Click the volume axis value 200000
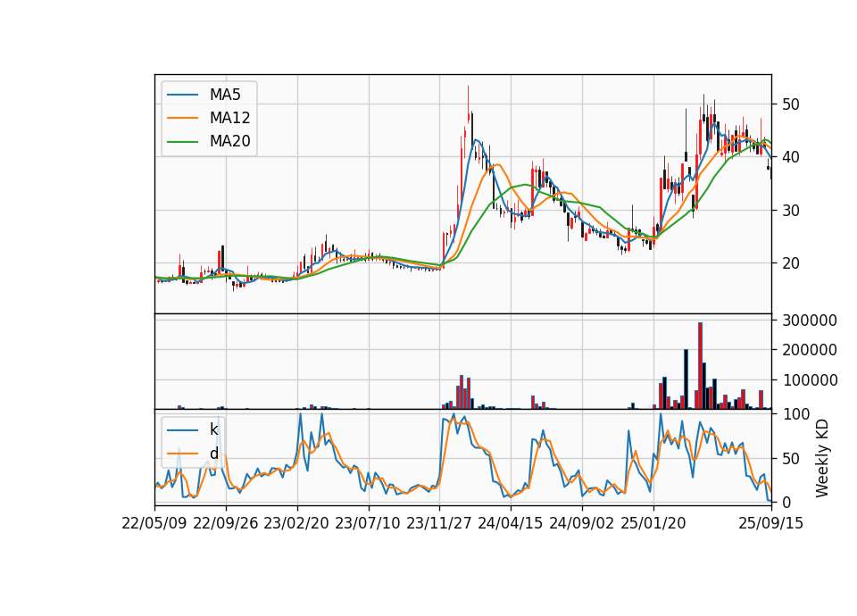This screenshot has width=857, height=616. (810, 350)
